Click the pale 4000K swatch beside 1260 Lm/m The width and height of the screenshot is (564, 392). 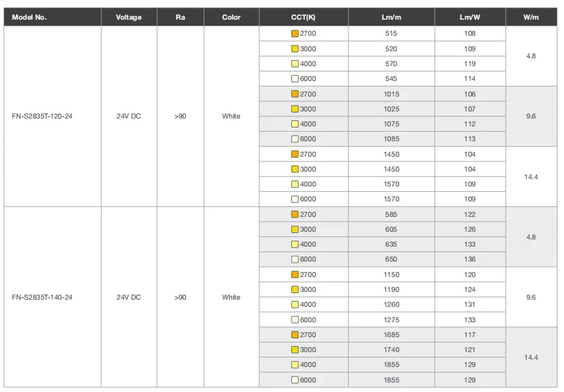[x=294, y=304]
